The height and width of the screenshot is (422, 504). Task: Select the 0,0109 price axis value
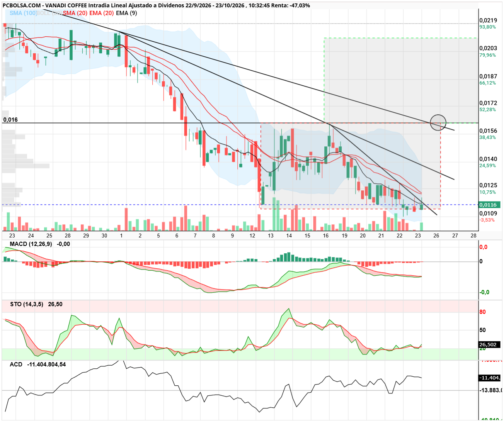tap(488, 214)
